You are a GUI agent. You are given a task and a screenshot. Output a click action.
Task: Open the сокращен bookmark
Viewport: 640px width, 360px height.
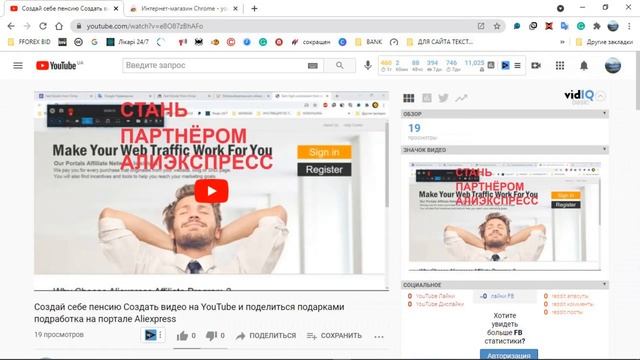click(311, 42)
